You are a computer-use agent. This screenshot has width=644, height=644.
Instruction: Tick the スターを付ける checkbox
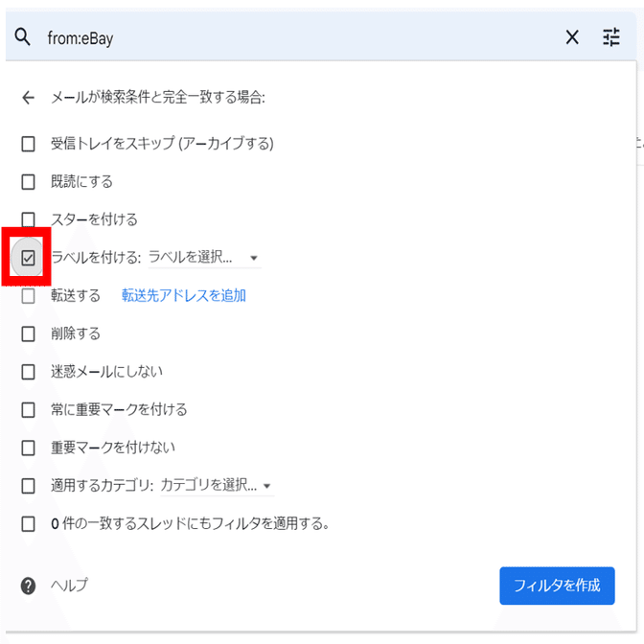point(28,219)
